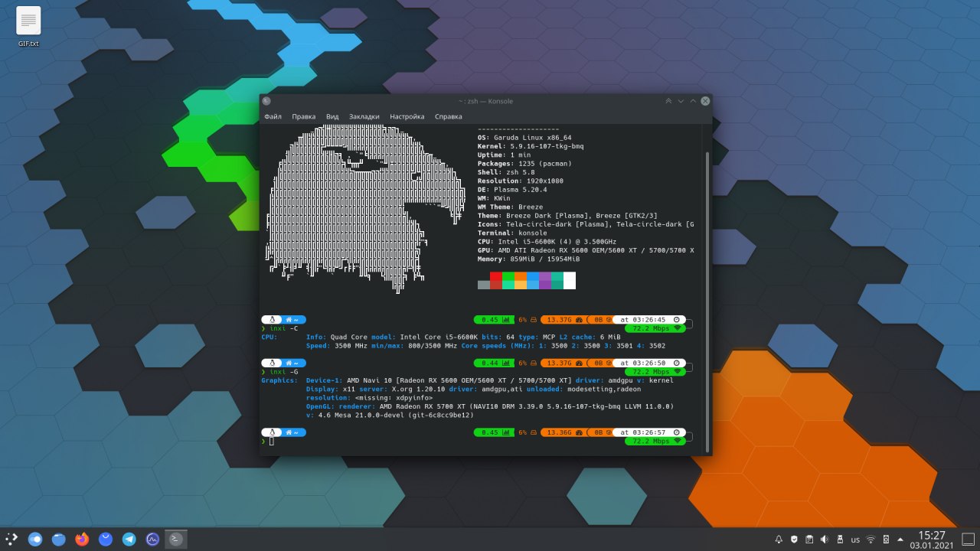Open the Закладки menu in Konsole
980x551 pixels.
(x=364, y=116)
